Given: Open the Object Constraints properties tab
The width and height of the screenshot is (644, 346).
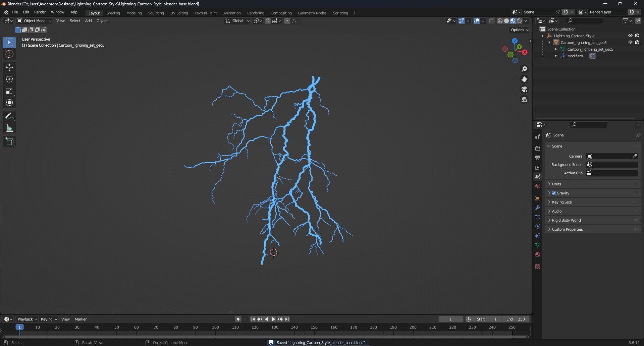Looking at the screenshot, I should (x=538, y=236).
